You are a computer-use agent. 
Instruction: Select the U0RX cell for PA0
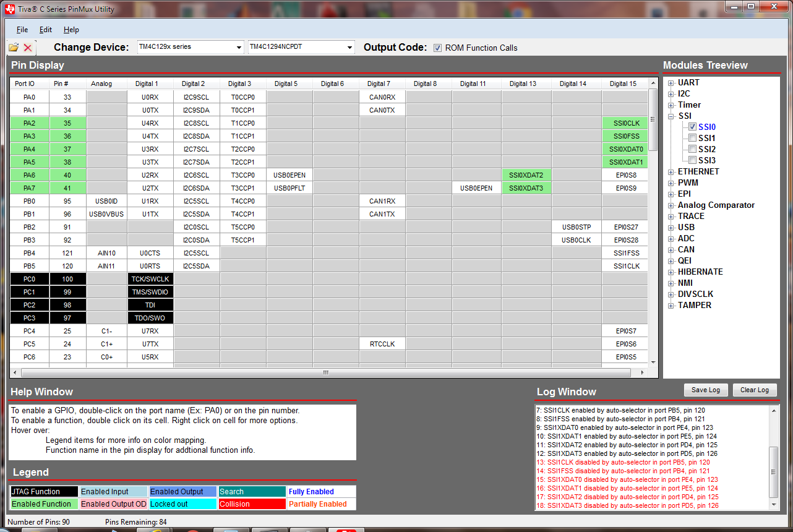point(150,97)
